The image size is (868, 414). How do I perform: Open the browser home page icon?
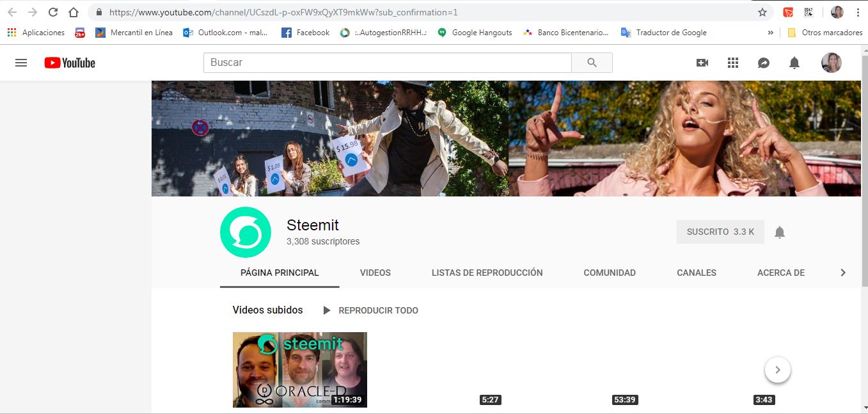coord(74,12)
